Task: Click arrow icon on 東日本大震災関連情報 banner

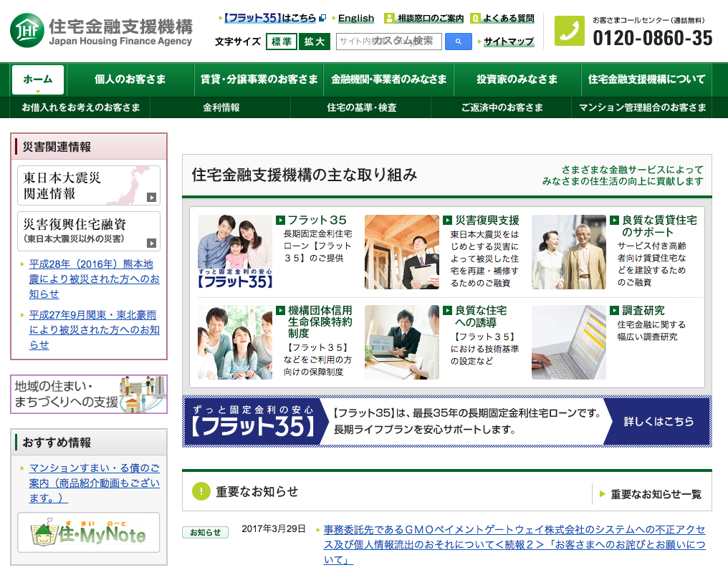Action: coord(151,198)
